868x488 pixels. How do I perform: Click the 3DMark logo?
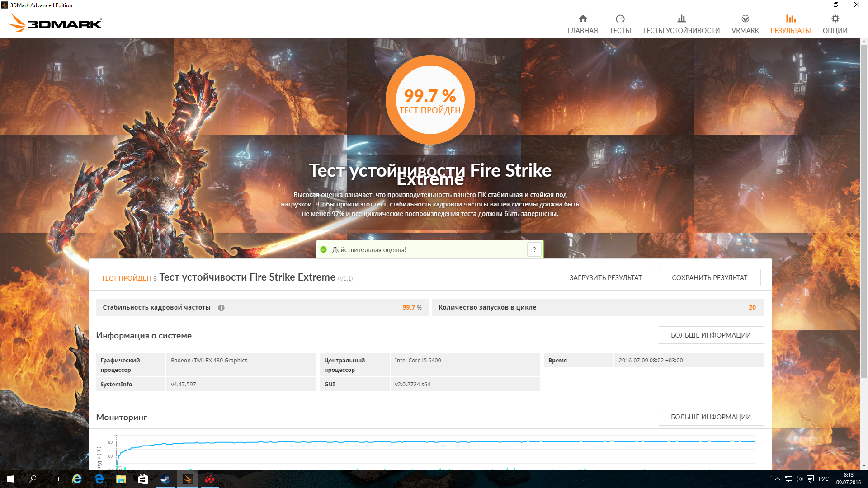[x=55, y=23]
